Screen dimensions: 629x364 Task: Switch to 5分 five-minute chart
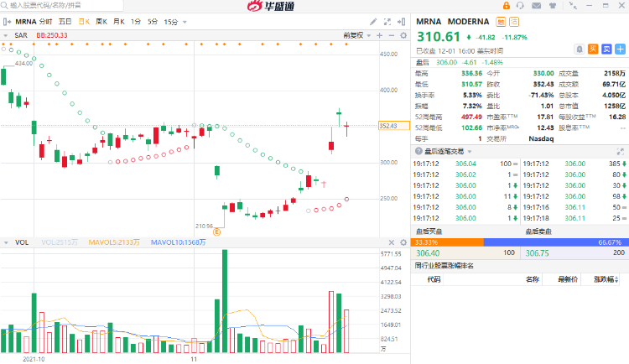click(x=153, y=22)
